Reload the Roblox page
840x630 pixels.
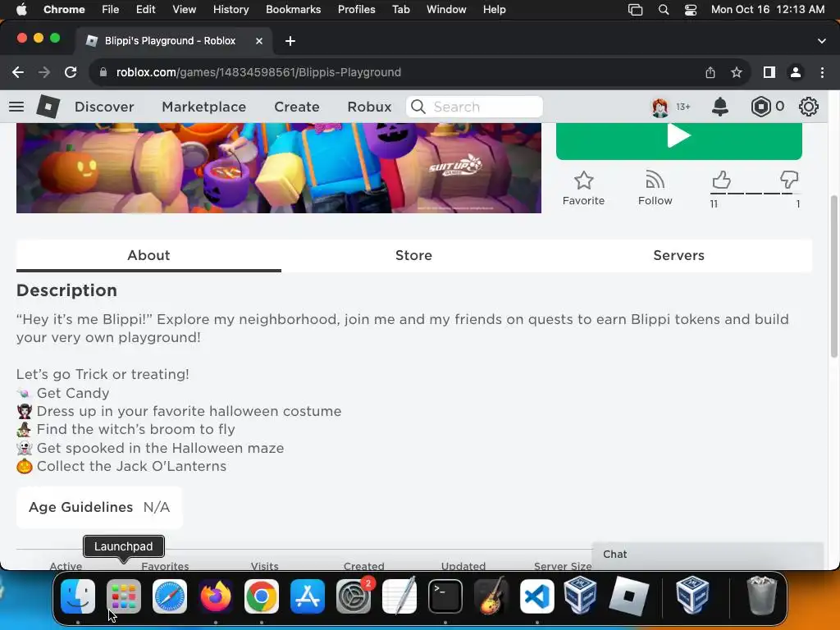click(71, 72)
